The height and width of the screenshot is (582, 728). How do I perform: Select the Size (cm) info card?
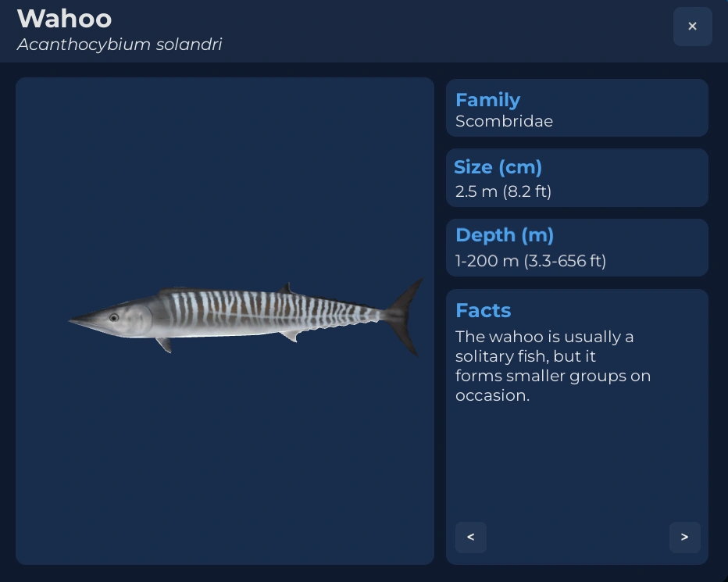(577, 178)
